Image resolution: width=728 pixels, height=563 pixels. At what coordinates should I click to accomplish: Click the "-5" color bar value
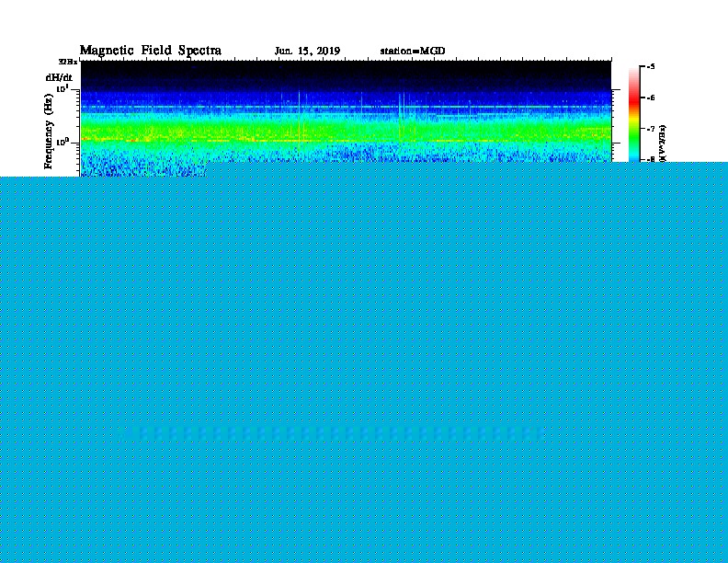[x=650, y=67]
